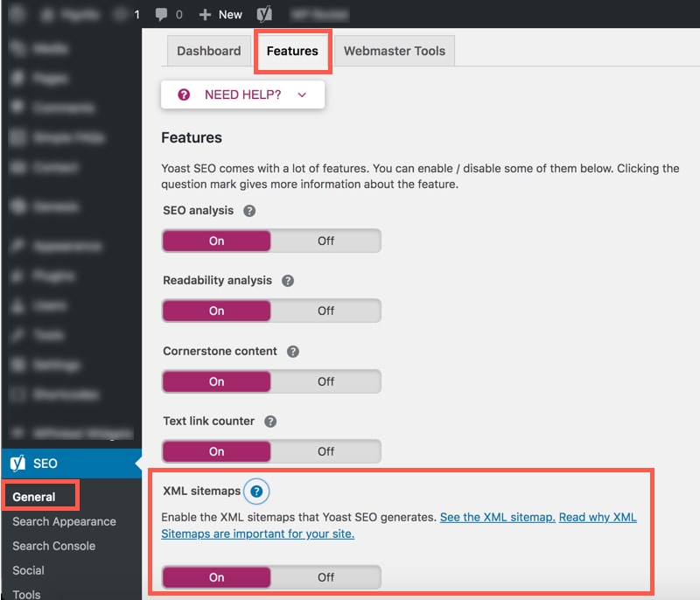Screen dimensions: 700x600
Task: Set Cornerstone content toggle to Off
Action: point(325,381)
